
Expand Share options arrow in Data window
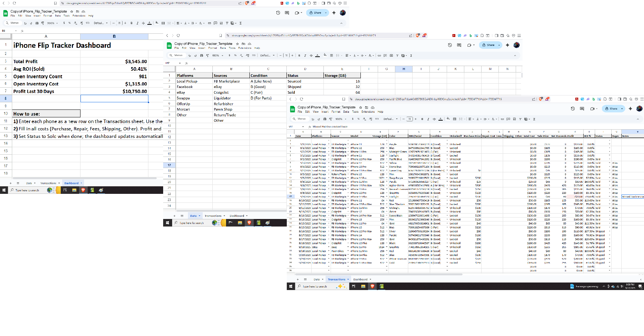[499, 45]
